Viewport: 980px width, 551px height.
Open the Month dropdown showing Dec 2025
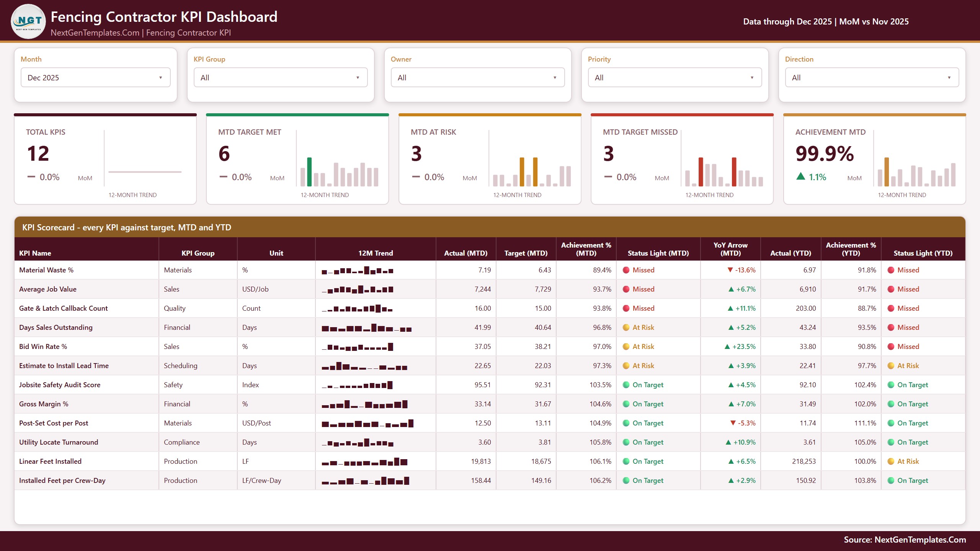tap(96, 77)
